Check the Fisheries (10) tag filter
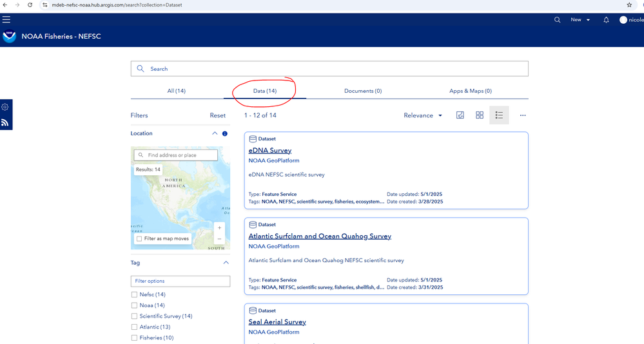 pos(134,338)
